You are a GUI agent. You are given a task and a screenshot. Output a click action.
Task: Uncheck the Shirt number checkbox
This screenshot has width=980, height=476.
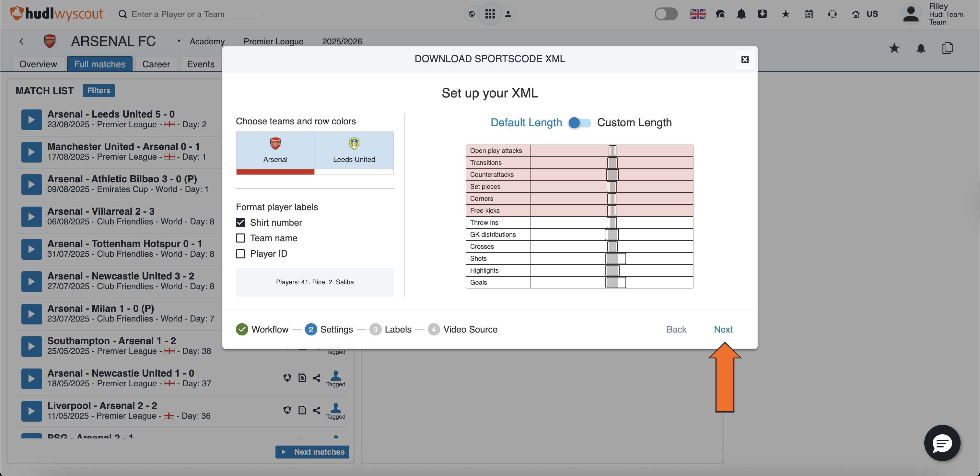[240, 222]
